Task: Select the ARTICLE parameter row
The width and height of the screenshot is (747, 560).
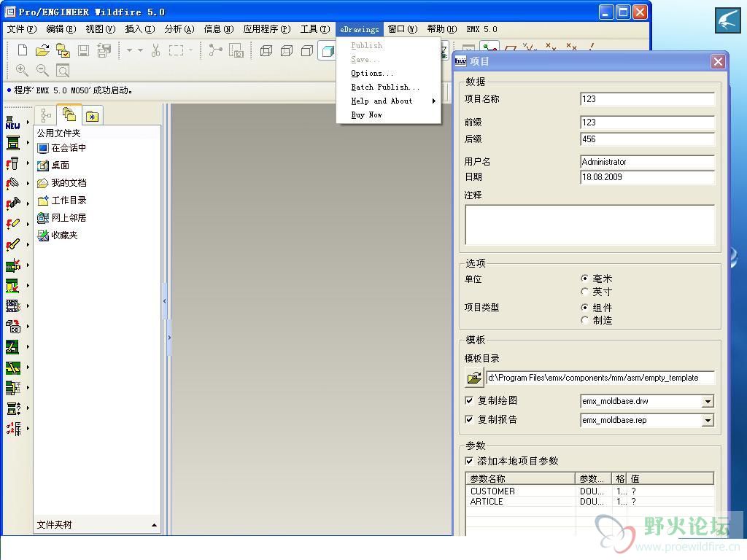Action: click(x=589, y=502)
